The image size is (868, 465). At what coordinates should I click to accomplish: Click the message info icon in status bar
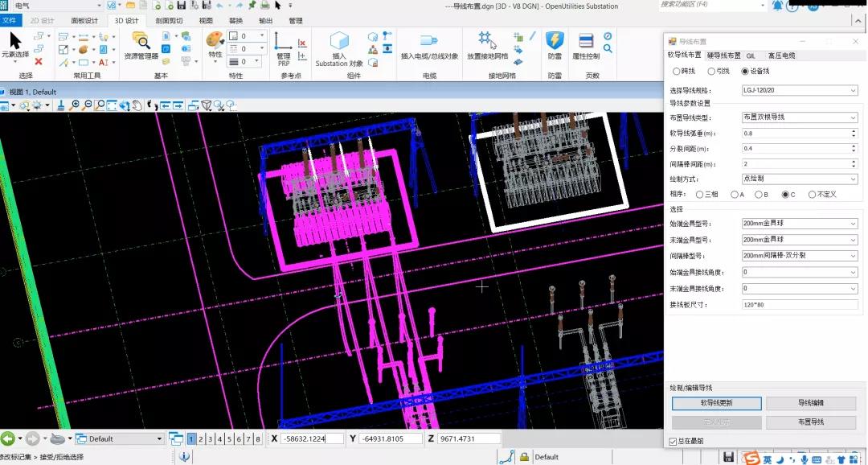[184, 457]
